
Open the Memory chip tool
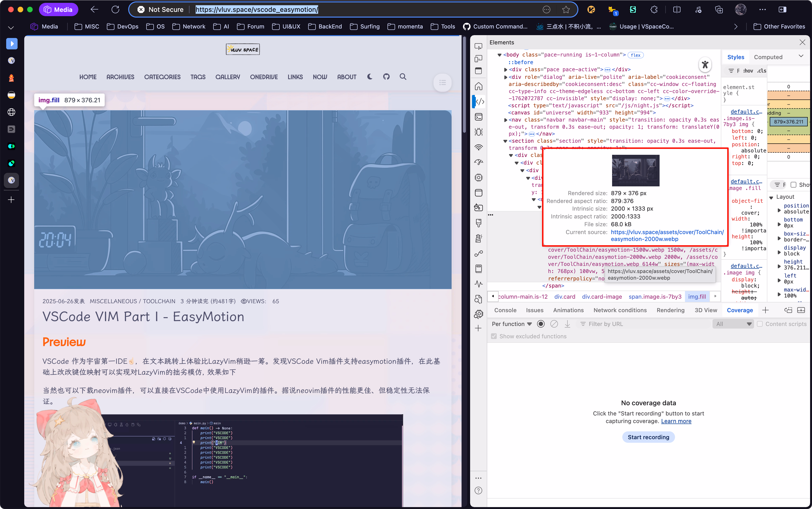coord(478,177)
